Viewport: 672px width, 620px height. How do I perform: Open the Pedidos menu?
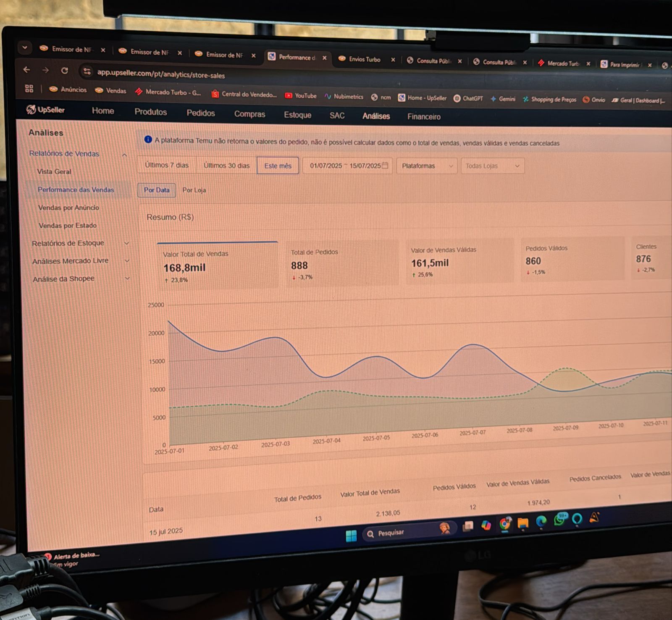click(x=200, y=113)
